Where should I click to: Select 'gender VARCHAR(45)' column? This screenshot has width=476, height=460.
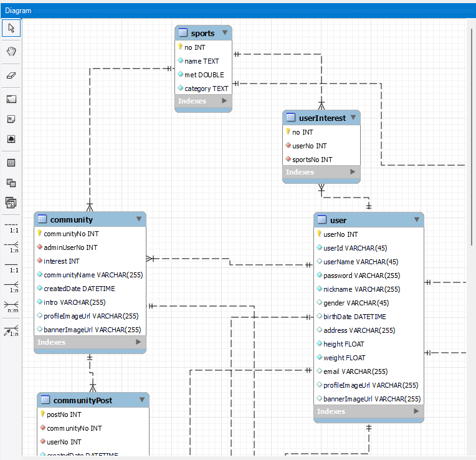click(369, 303)
